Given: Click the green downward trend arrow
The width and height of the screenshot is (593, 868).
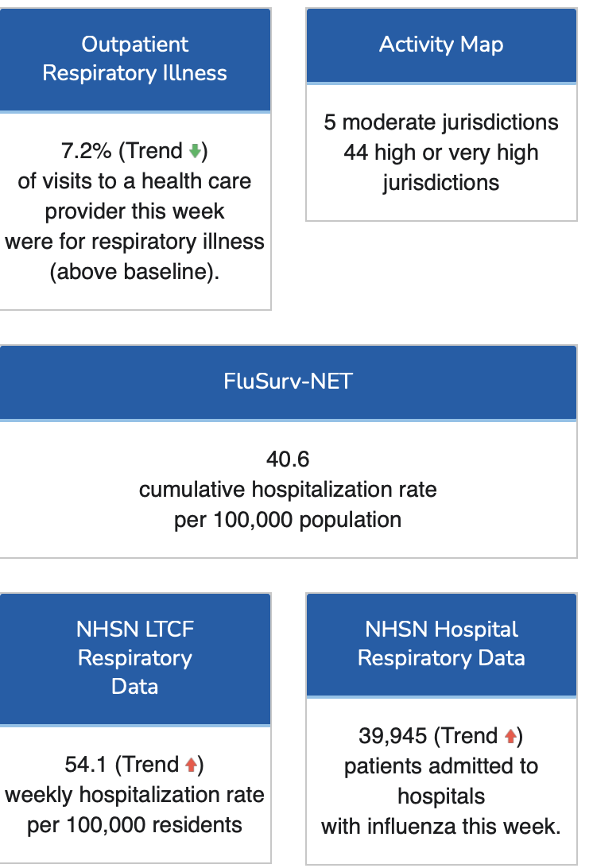Looking at the screenshot, I should (195, 151).
